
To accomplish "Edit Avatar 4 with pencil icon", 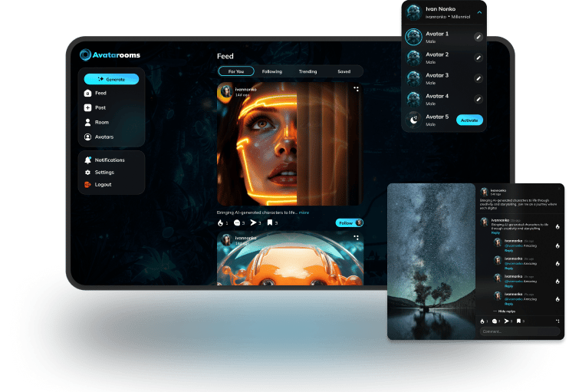I will click(479, 99).
